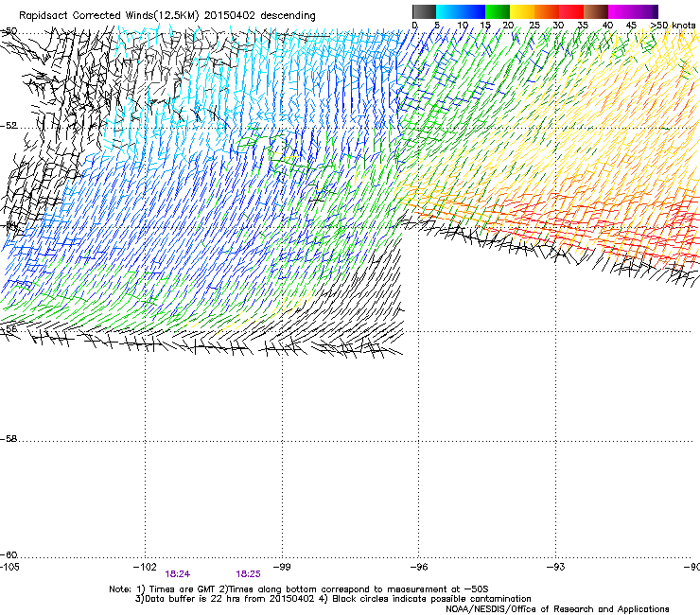This screenshot has height=615, width=700.
Task: Click the '-60' latitude axis label
Action: 9,555
